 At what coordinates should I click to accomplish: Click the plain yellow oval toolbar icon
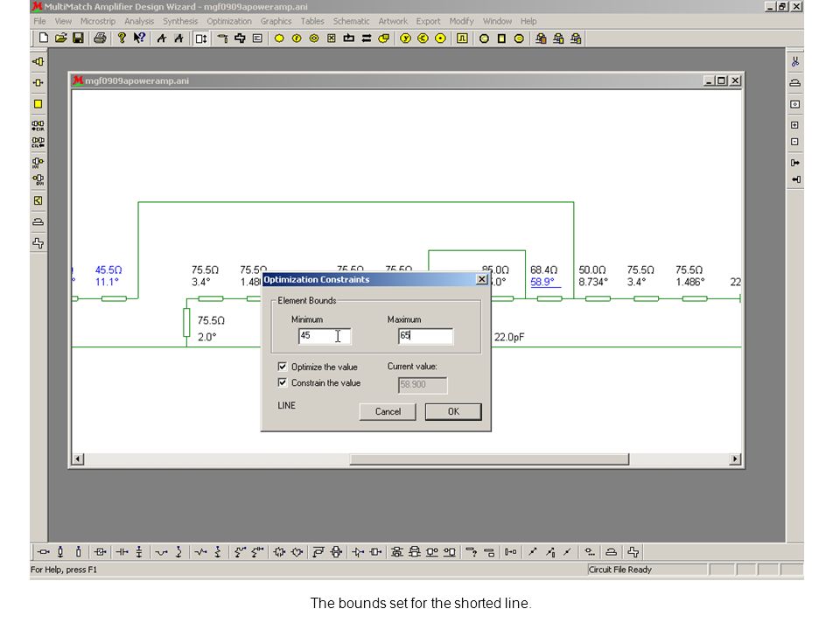point(279,38)
